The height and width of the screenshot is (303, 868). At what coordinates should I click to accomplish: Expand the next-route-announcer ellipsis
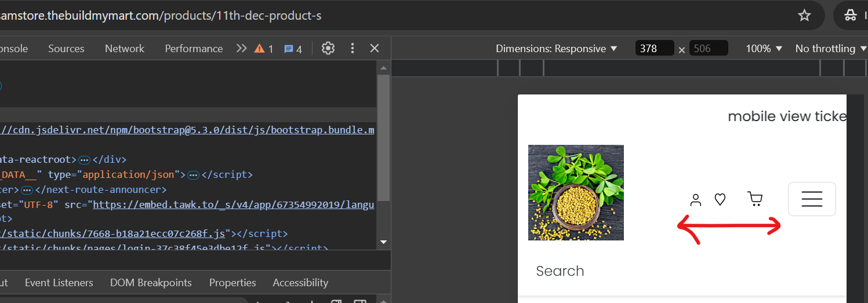27,190
